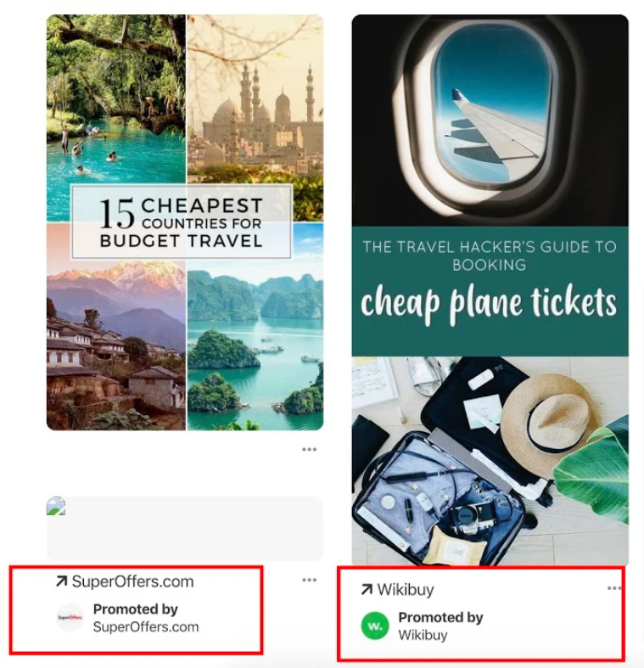This screenshot has height=668, width=644.
Task: Open the three-dot menu beside Wikibuy
Action: [613, 588]
